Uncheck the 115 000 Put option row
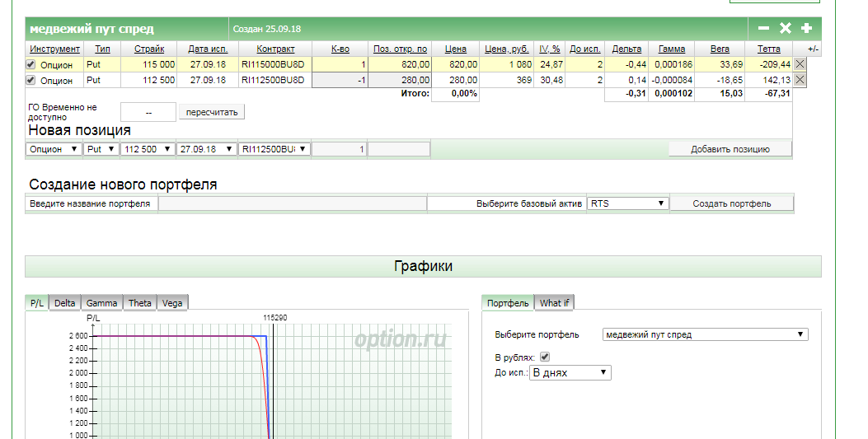 31,64
